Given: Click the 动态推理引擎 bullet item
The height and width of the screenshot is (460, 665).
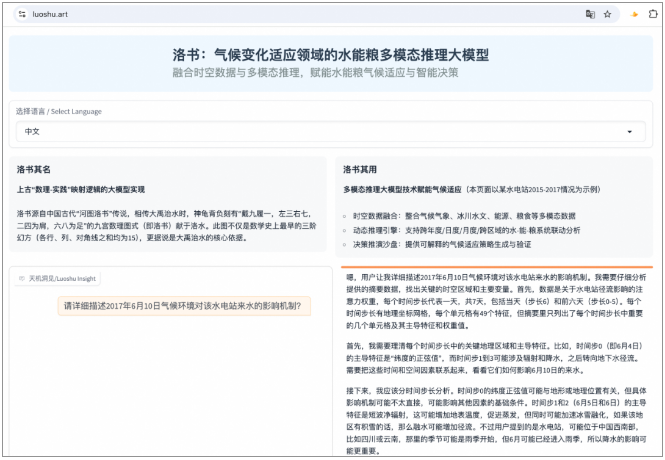Looking at the screenshot, I should click(467, 230).
